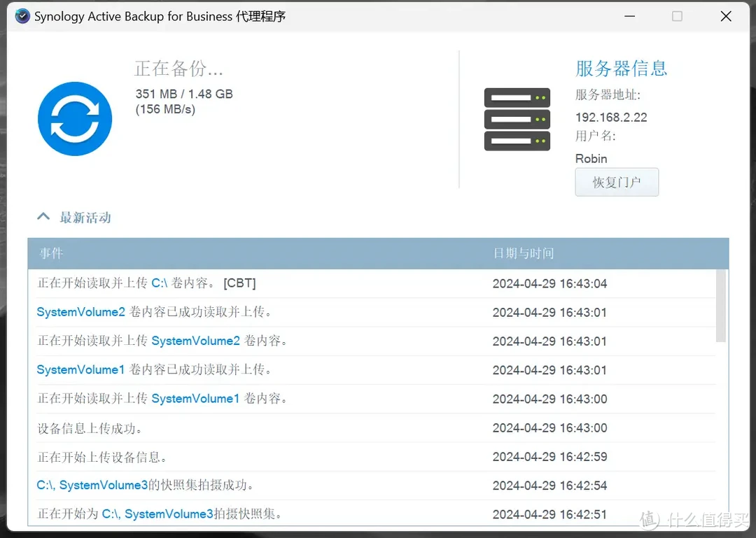This screenshot has height=538, width=756.
Task: Click the 日期与时间 column header
Action: coord(524,253)
